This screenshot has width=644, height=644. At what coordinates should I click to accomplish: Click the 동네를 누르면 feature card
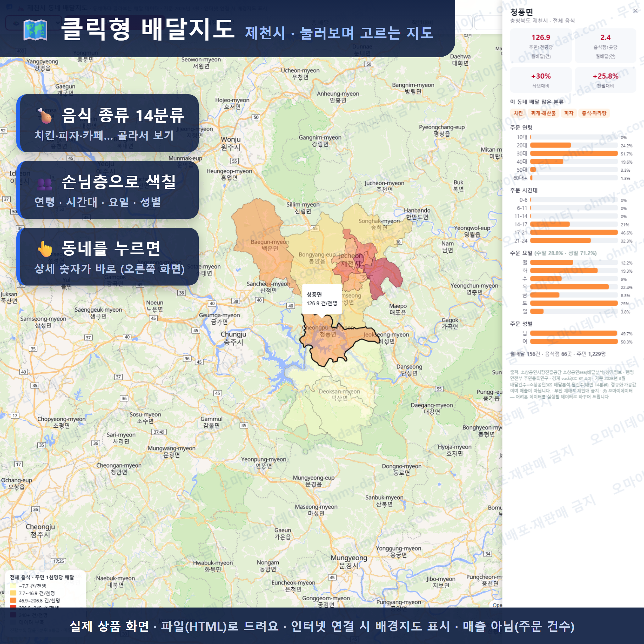pos(108,257)
